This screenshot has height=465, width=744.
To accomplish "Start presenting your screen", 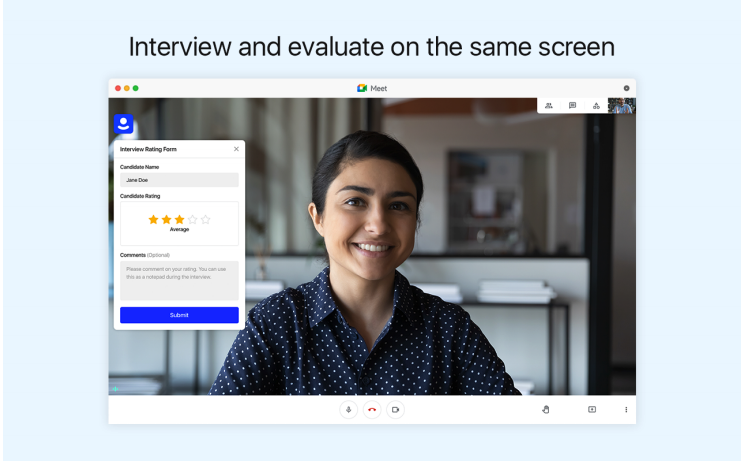I will click(x=592, y=409).
